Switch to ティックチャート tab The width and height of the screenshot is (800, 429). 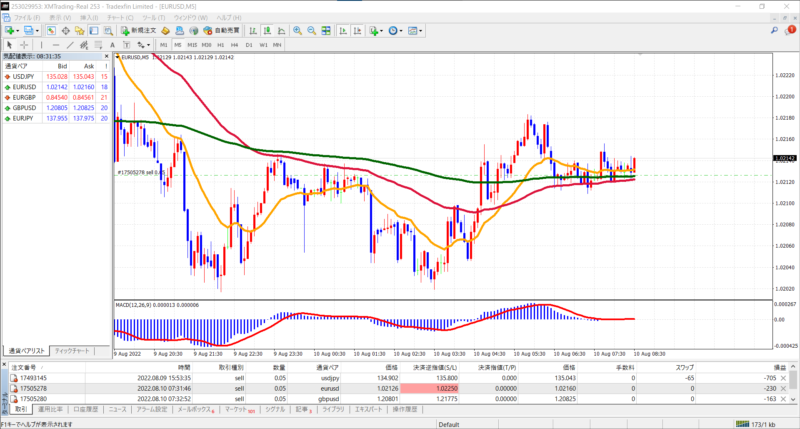[x=72, y=351]
